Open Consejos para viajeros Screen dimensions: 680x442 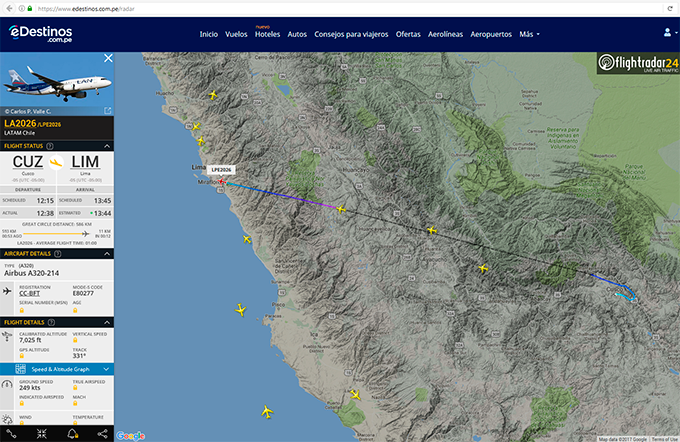point(351,34)
